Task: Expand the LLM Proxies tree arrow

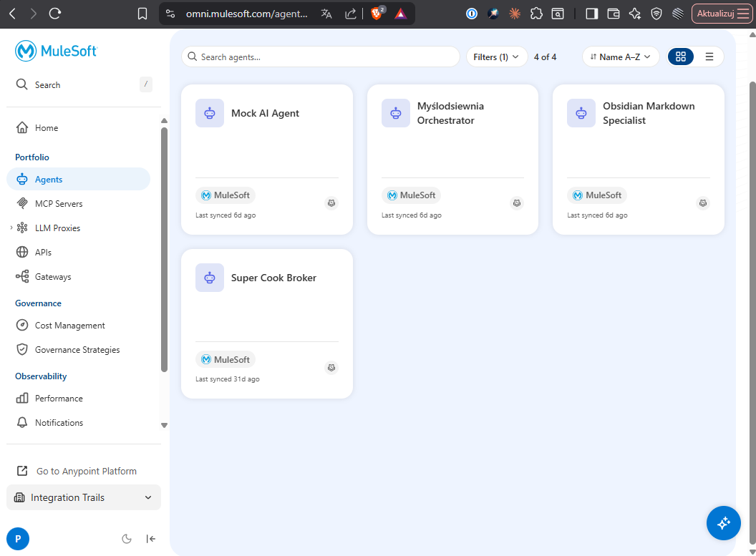Action: click(x=11, y=228)
